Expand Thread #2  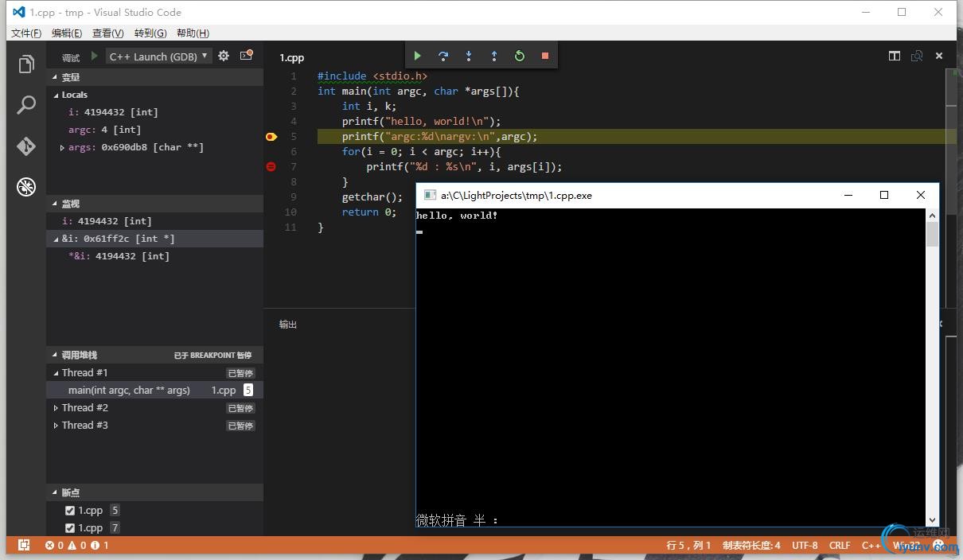(56, 408)
